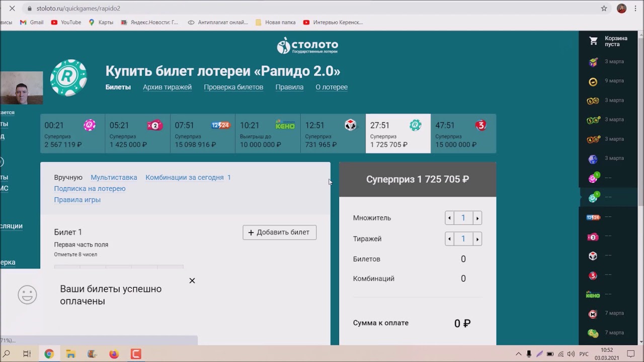Stop page loading with the X button

[12, 9]
